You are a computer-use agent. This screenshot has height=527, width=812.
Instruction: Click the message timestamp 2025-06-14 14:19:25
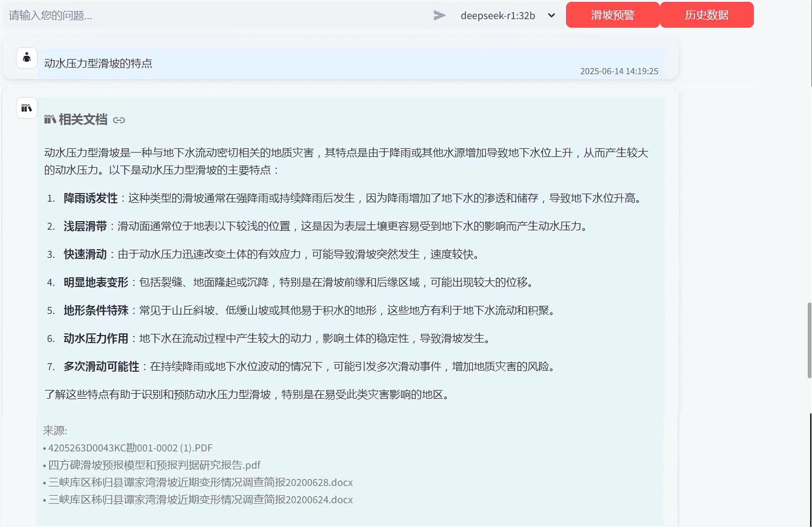click(x=619, y=71)
